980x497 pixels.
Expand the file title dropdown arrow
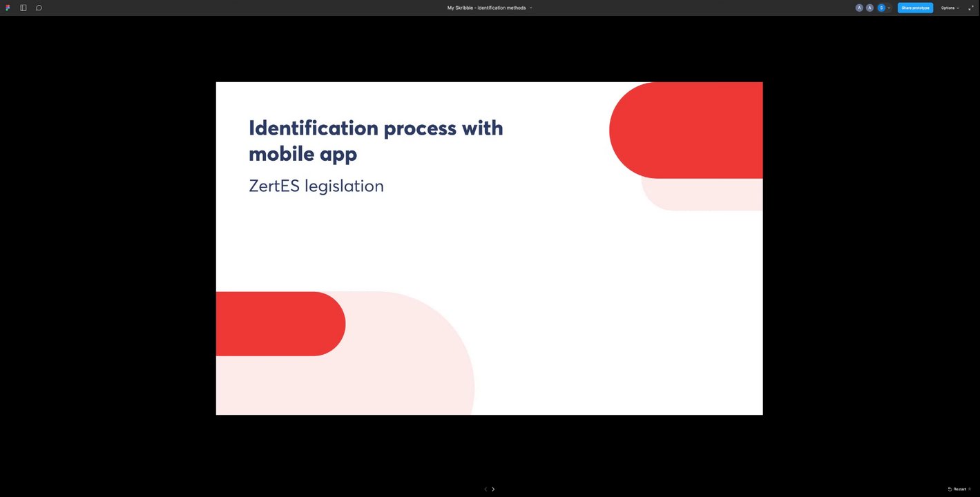click(531, 8)
